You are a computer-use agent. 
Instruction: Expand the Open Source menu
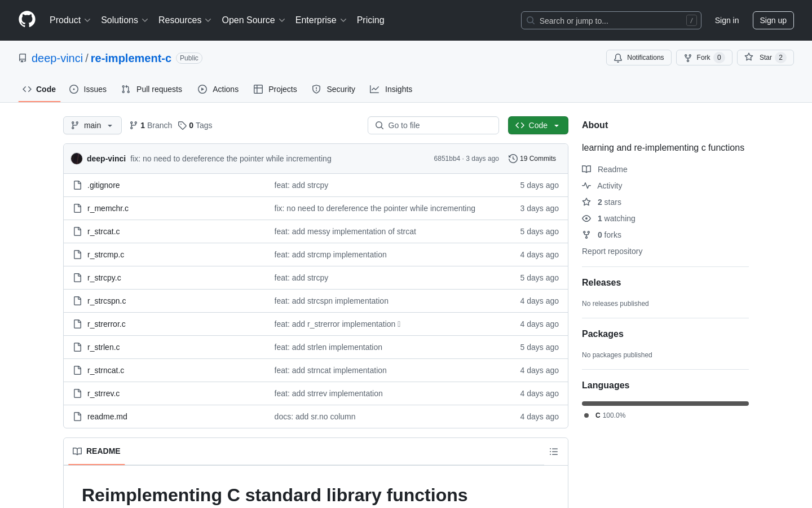coord(254,20)
